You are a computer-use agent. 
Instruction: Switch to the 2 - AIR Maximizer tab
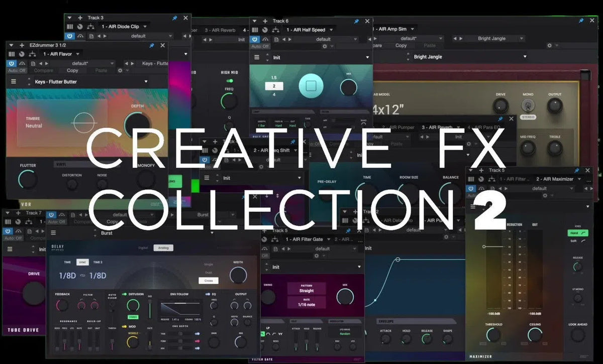point(555,179)
